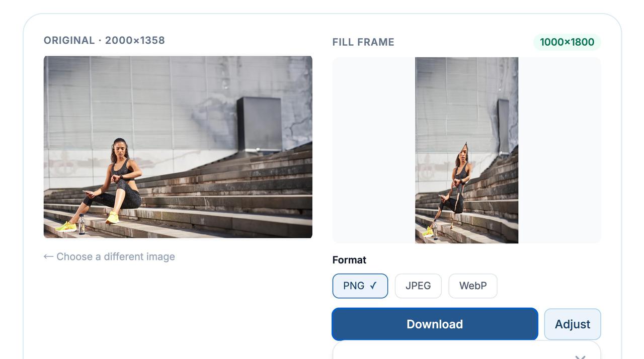Switch output format to JPEG
Image resolution: width=644 pixels, height=359 pixels.
pyautogui.click(x=418, y=286)
